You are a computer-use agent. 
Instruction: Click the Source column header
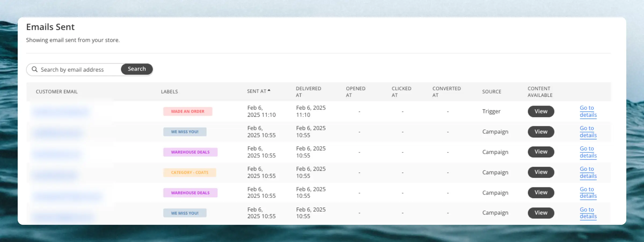491,92
